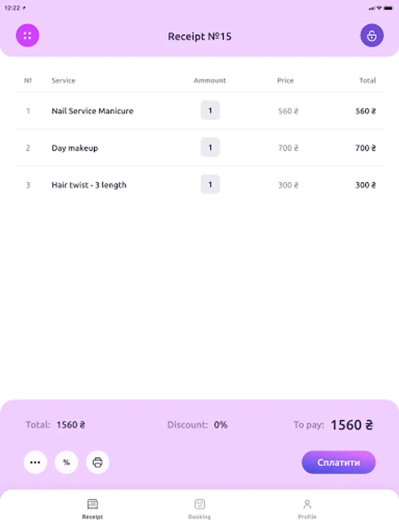Switch to the Booking tab label

(199, 517)
